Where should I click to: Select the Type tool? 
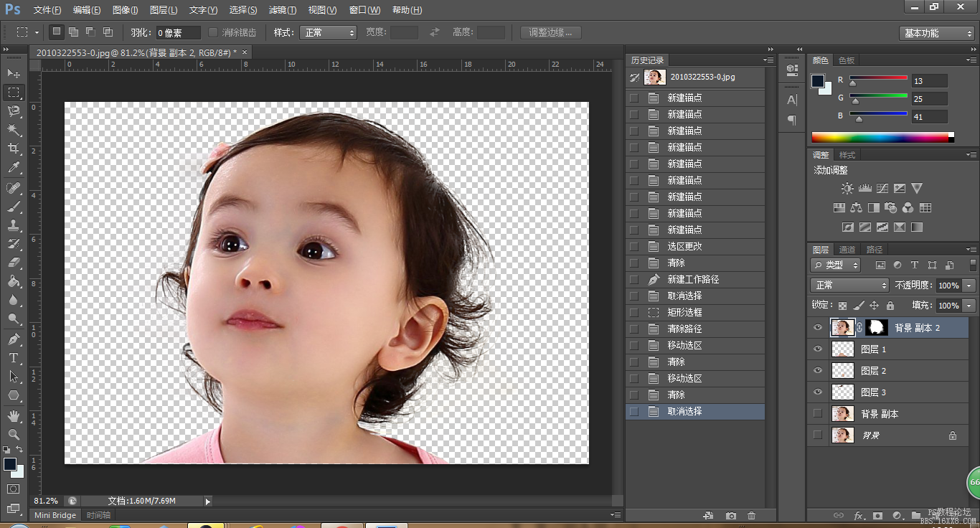pos(14,358)
